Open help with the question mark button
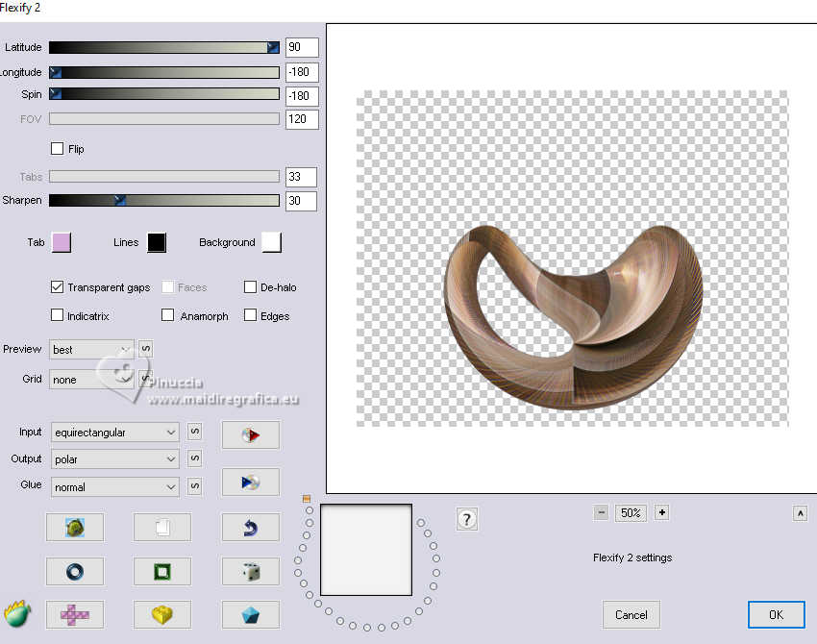This screenshot has width=817, height=644. pos(467,519)
